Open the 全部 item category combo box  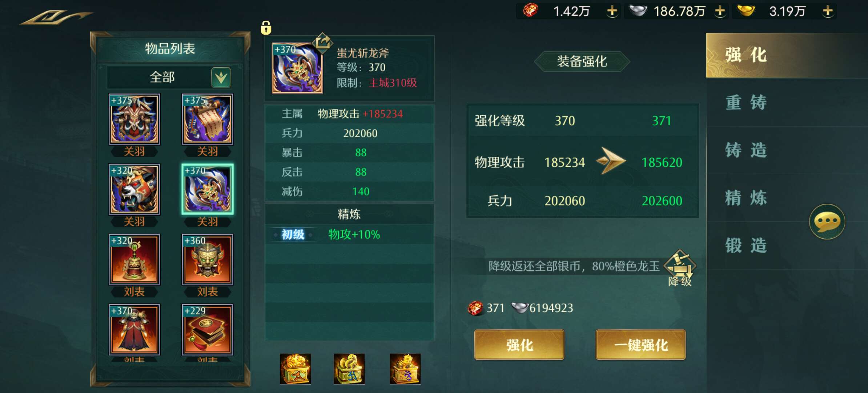click(169, 77)
